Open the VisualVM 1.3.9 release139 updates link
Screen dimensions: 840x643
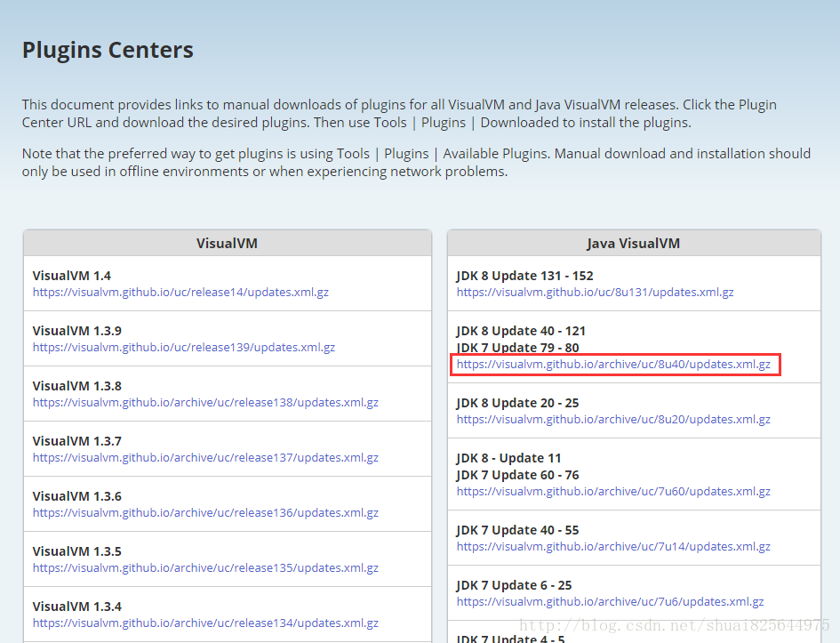coord(184,347)
